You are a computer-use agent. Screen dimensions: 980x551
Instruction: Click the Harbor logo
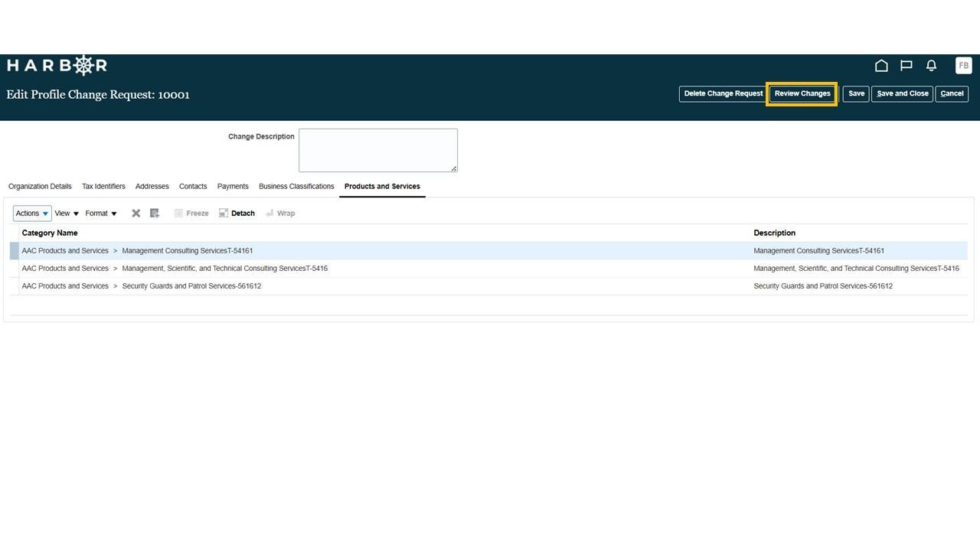point(57,66)
